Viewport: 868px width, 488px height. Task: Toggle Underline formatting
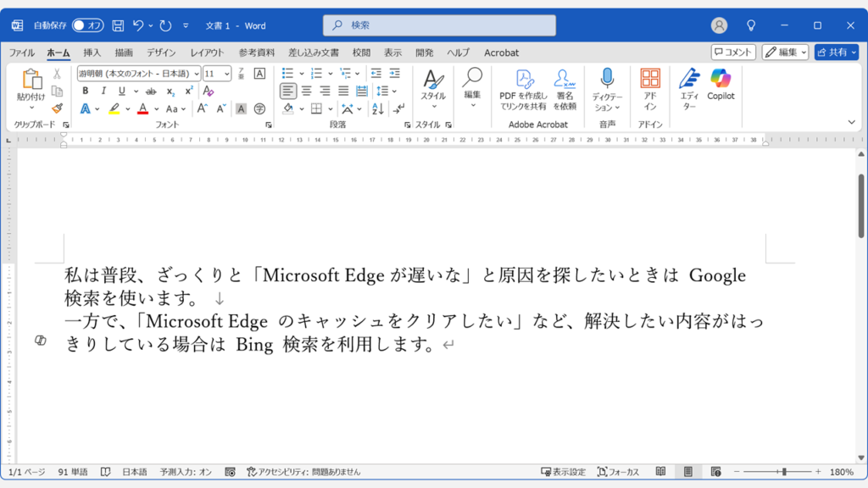point(122,91)
